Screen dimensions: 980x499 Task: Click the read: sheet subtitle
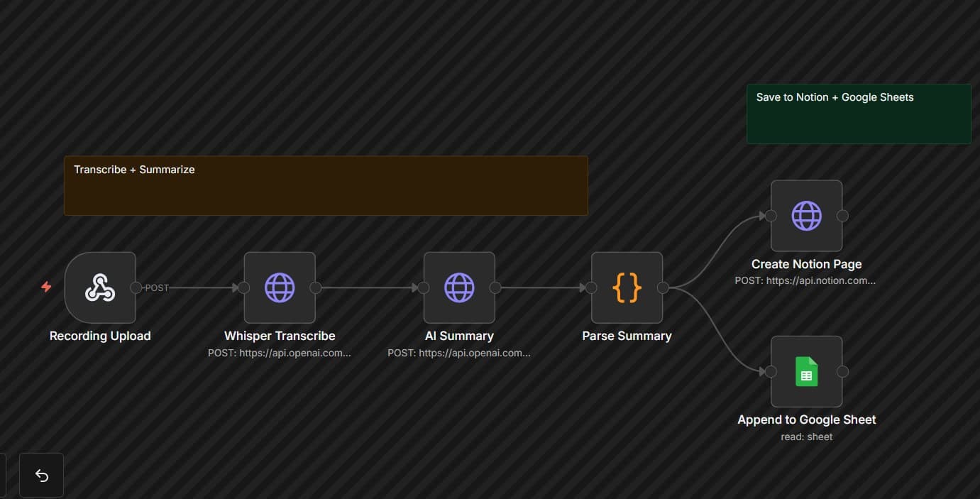pos(806,437)
